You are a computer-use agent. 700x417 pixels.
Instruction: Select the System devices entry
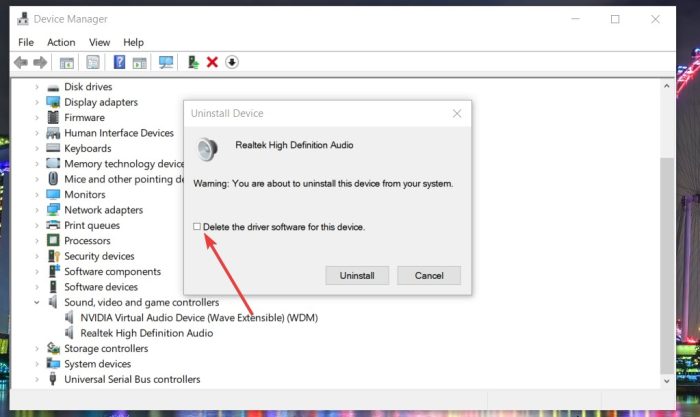(98, 364)
